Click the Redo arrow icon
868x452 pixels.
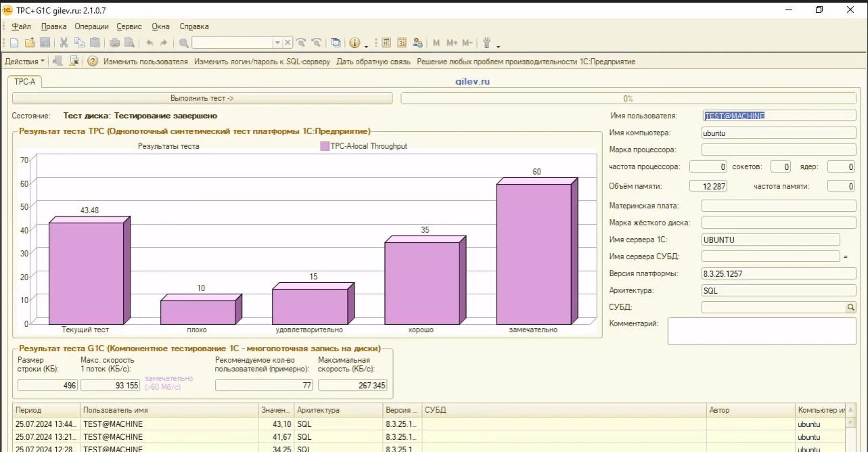pos(164,43)
